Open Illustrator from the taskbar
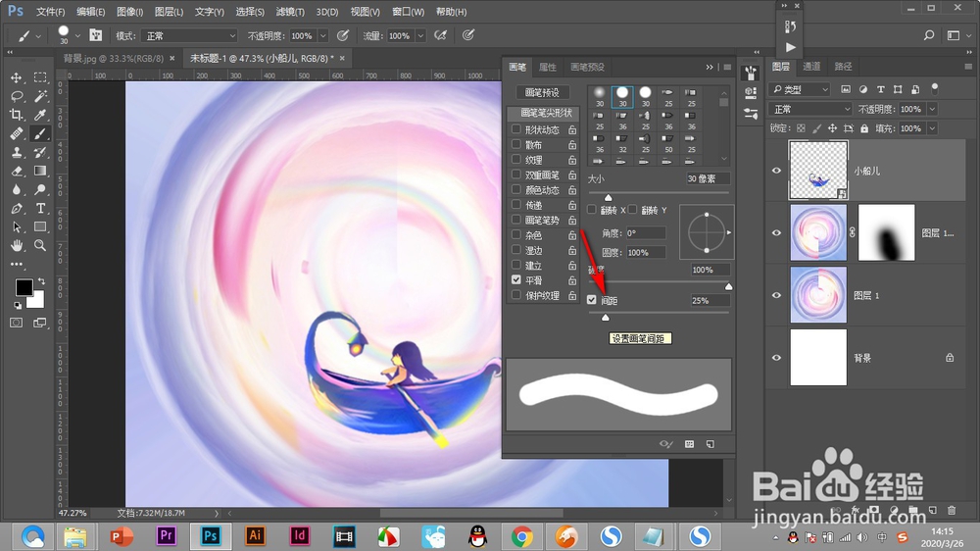Viewport: 980px width, 551px height. click(255, 536)
